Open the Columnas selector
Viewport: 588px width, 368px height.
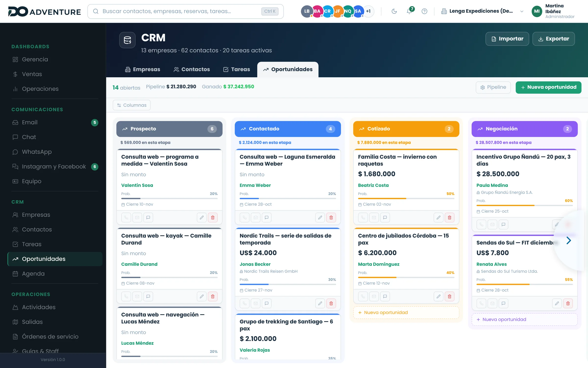click(132, 105)
